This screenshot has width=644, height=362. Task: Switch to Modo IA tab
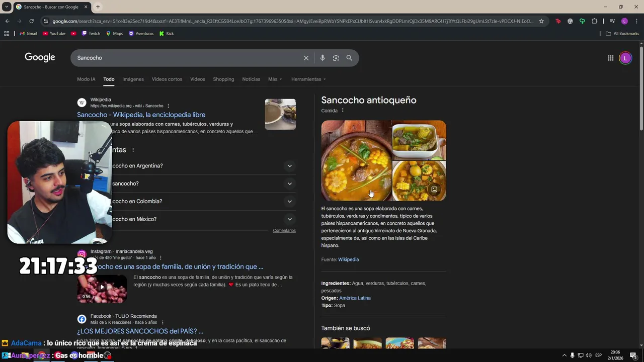click(x=86, y=79)
